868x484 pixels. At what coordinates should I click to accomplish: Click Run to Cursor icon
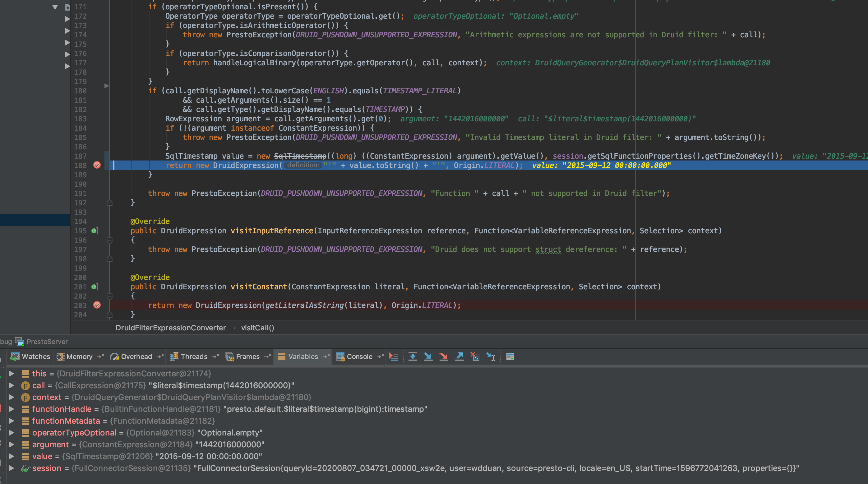(x=491, y=356)
